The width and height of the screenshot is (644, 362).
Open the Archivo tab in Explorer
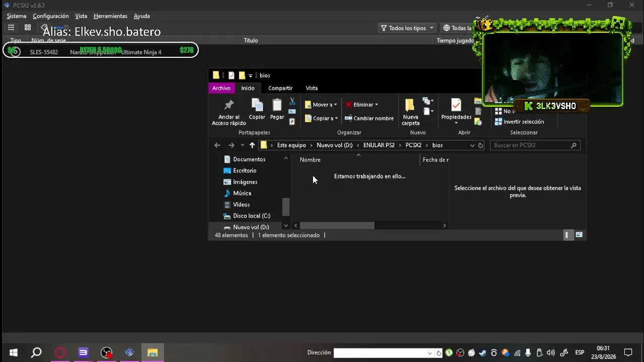coord(221,88)
